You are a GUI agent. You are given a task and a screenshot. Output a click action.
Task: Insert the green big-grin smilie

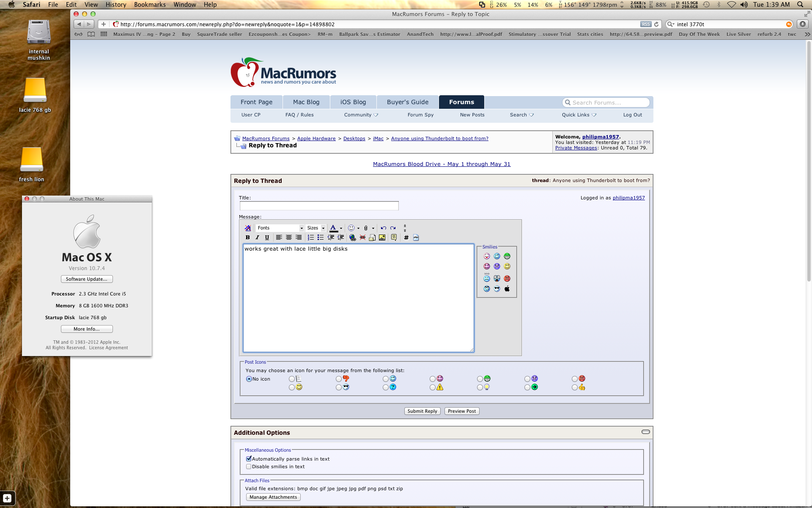pyautogui.click(x=507, y=256)
